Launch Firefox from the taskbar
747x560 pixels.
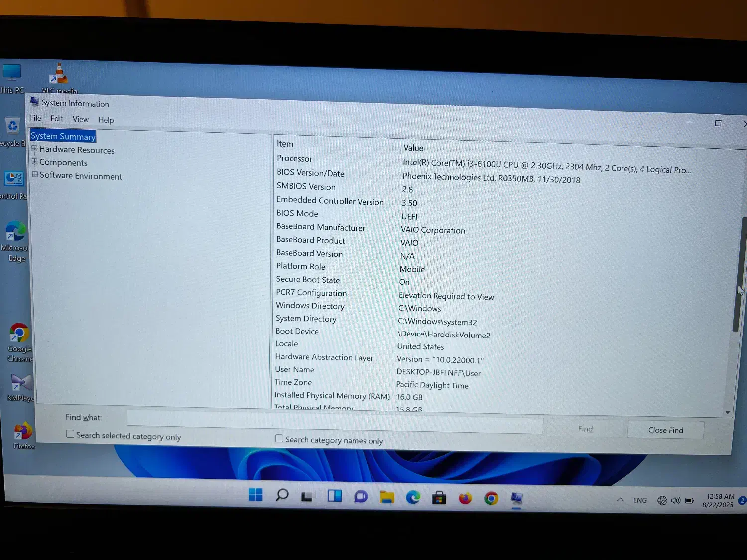pyautogui.click(x=465, y=498)
